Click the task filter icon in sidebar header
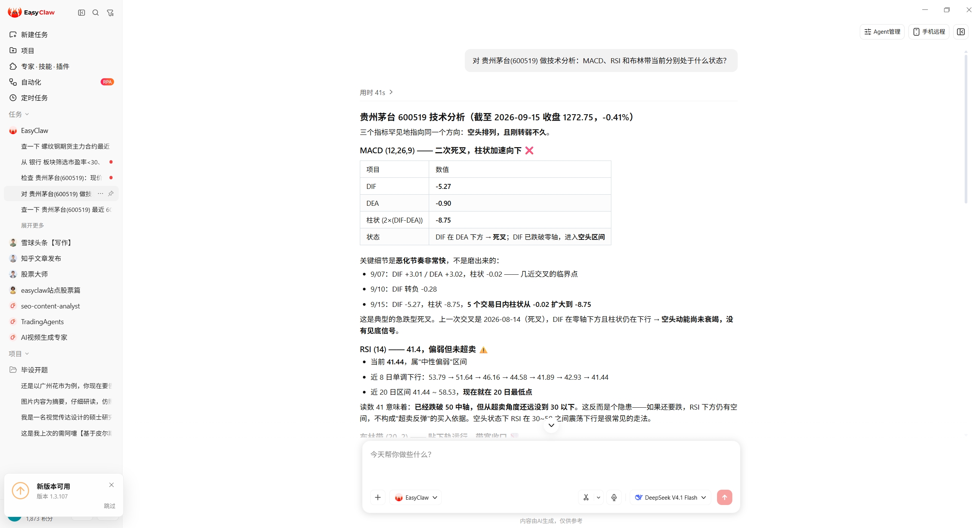Viewport: 980px width, 528px height. point(110,13)
